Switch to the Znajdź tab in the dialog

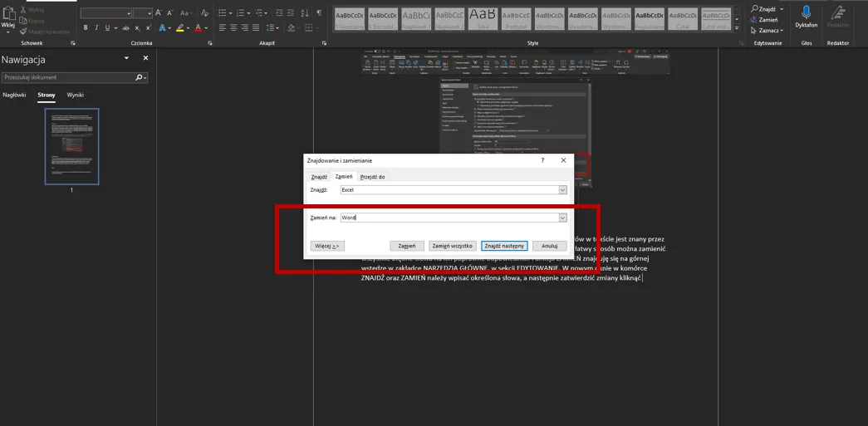tap(319, 177)
